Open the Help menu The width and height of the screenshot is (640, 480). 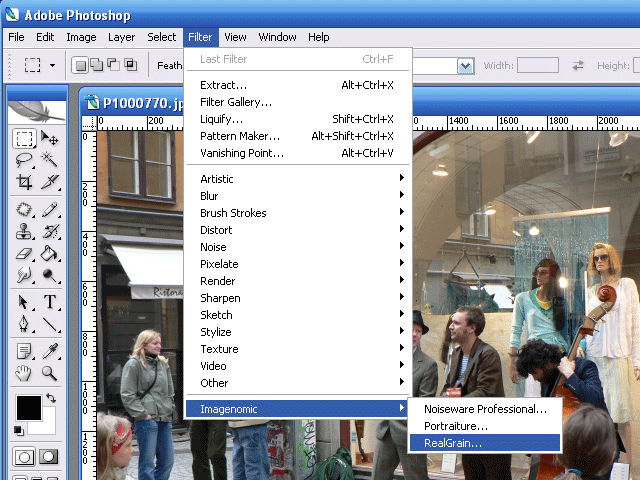pos(318,37)
